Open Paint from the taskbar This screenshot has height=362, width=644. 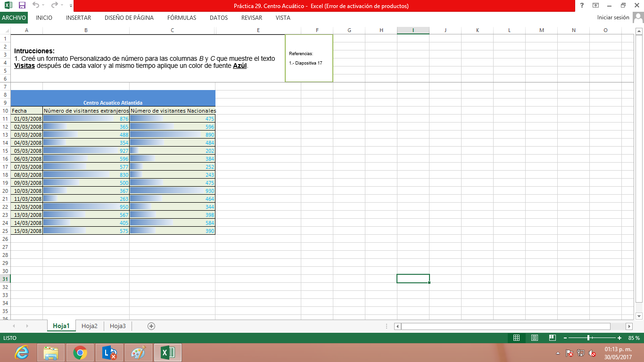click(x=138, y=352)
